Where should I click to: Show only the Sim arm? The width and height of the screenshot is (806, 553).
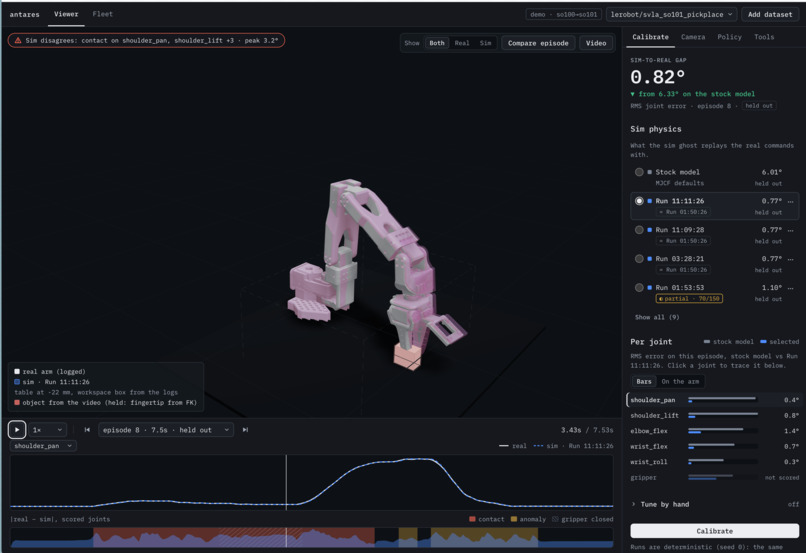485,43
